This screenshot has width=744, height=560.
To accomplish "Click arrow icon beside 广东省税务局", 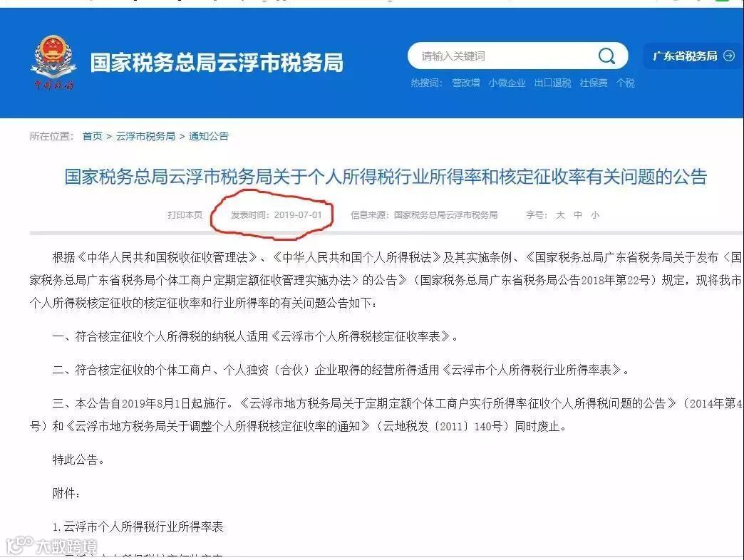I will click(x=729, y=56).
